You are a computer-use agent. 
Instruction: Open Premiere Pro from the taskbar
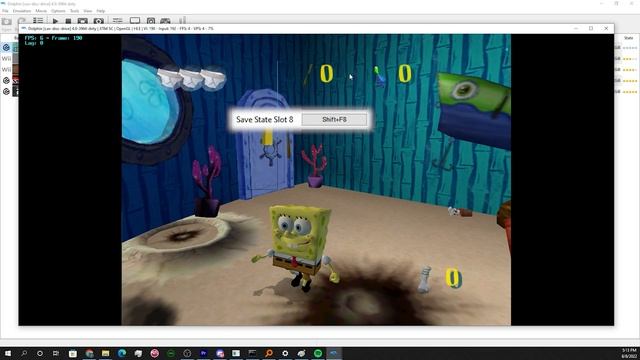pyautogui.click(x=203, y=353)
